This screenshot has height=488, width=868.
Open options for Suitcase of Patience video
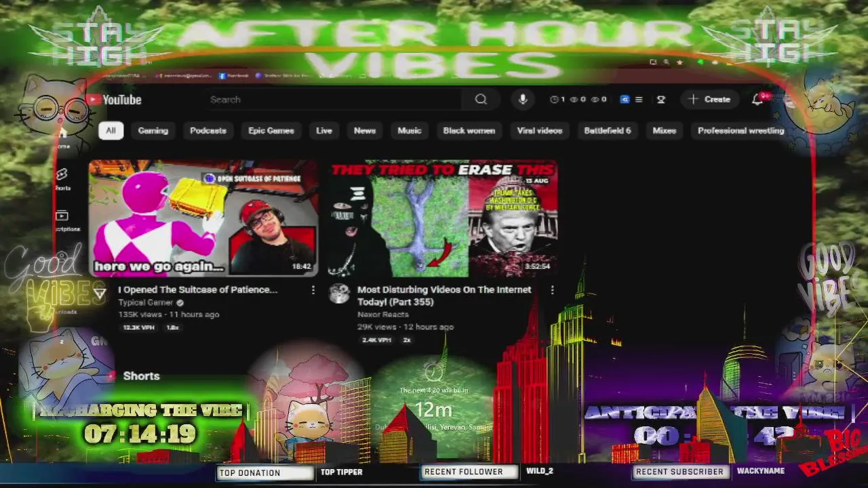tap(313, 290)
